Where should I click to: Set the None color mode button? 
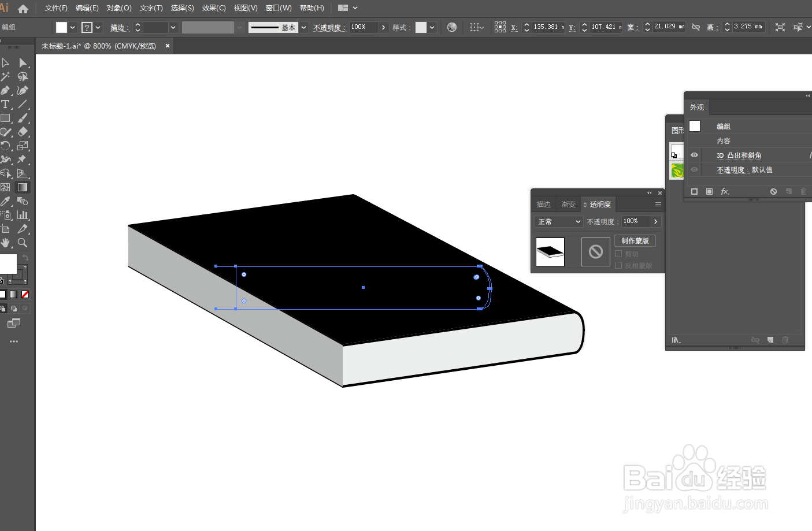25,294
